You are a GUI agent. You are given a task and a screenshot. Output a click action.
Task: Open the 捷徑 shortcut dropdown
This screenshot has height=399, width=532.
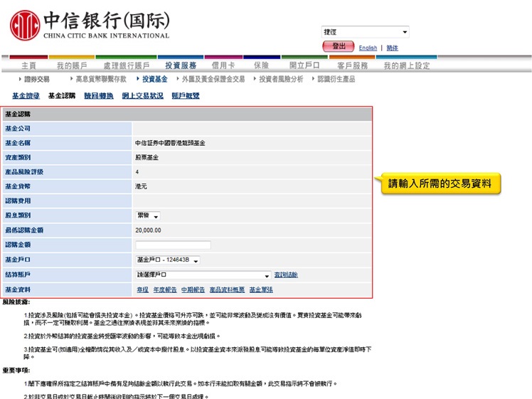click(x=365, y=32)
